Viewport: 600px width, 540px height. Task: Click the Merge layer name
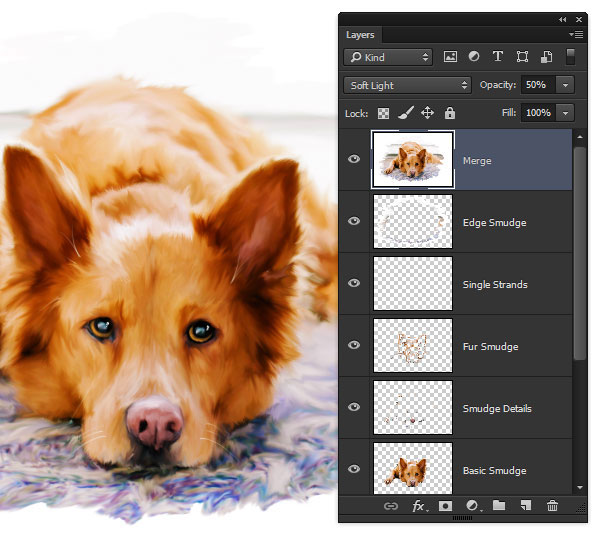[477, 161]
